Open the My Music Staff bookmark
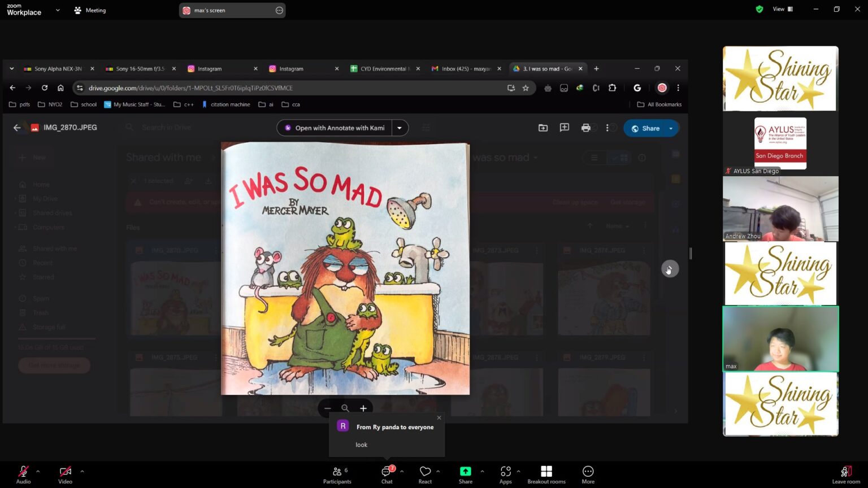The image size is (868, 488). (134, 104)
